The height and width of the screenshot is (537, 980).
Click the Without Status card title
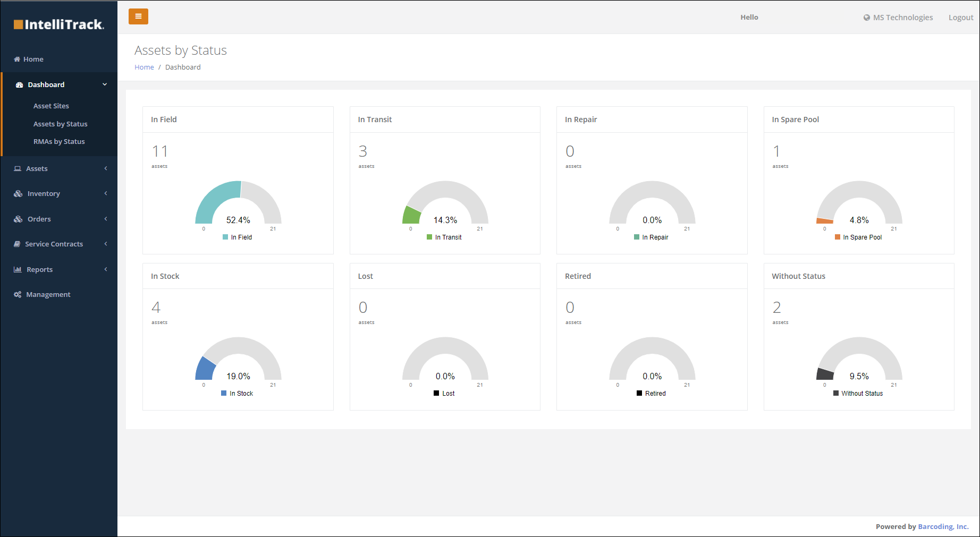point(798,277)
